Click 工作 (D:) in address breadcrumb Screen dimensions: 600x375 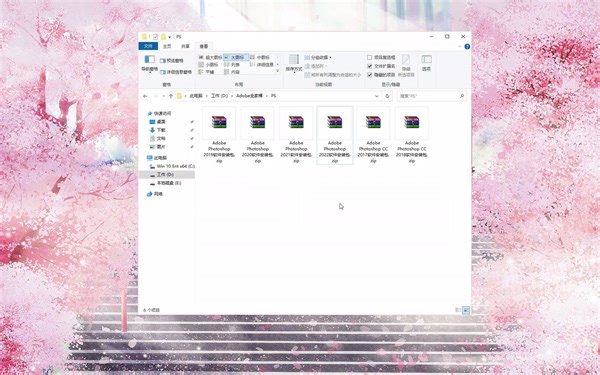tap(219, 96)
